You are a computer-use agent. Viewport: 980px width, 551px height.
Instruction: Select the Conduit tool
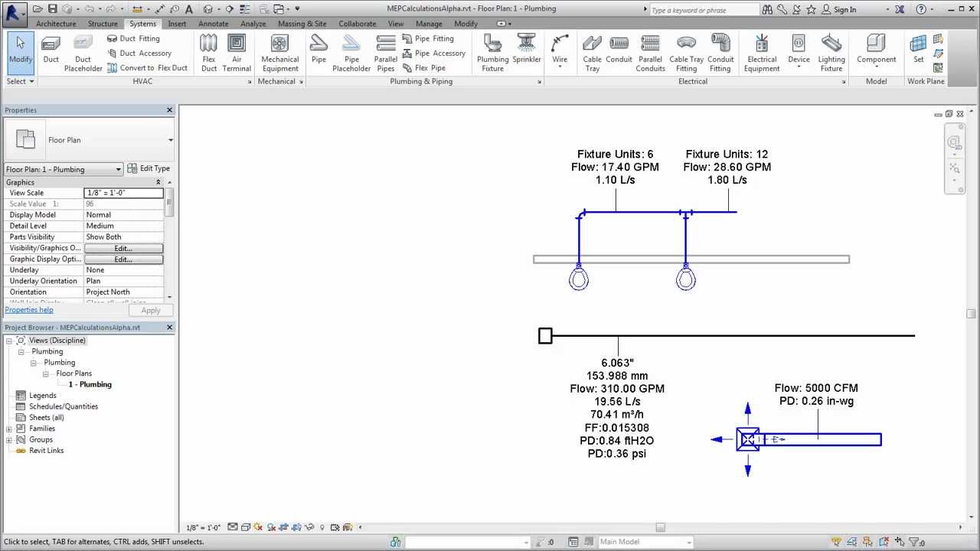coord(619,51)
